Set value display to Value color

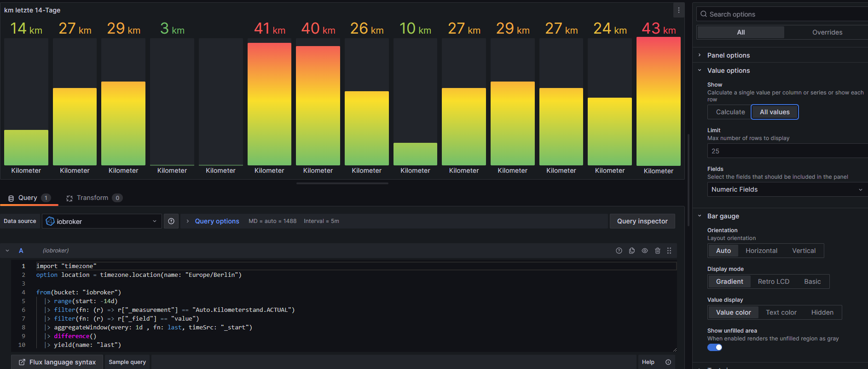(733, 312)
